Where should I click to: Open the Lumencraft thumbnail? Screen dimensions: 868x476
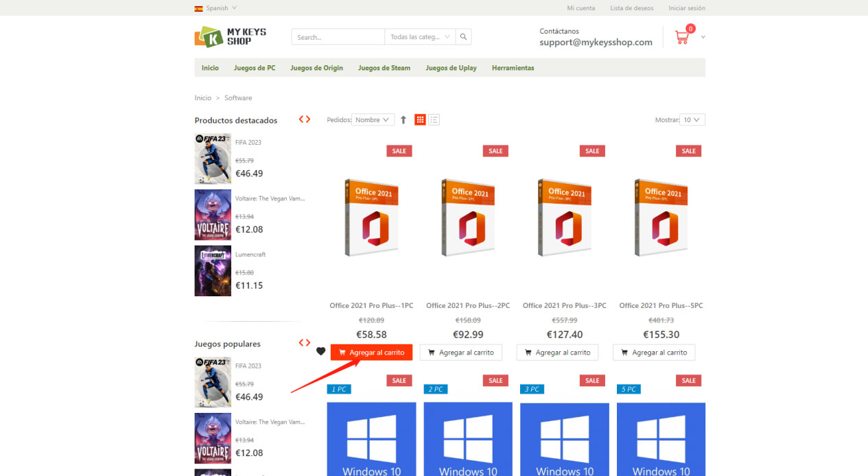[x=213, y=271]
